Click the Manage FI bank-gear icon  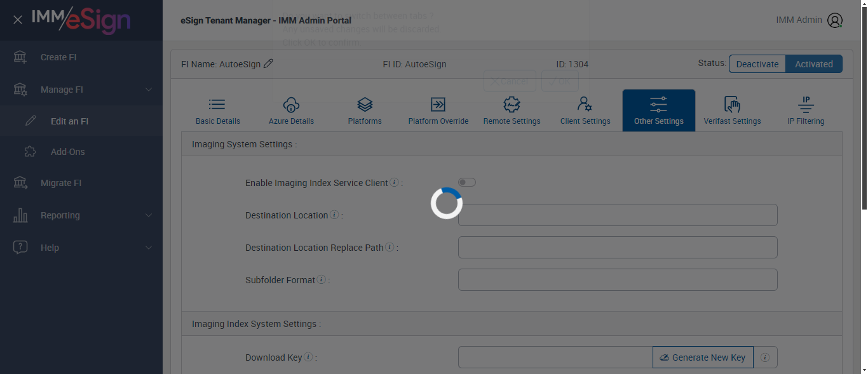tap(20, 90)
